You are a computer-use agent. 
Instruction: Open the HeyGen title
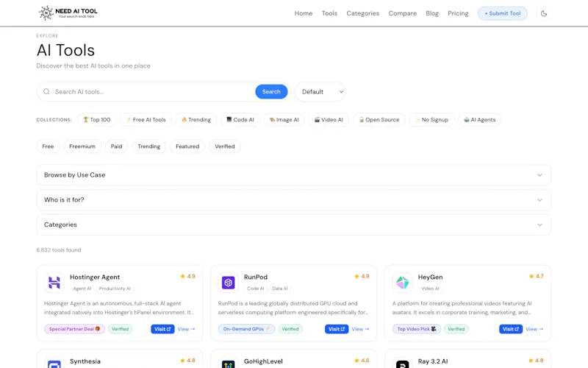coord(430,277)
